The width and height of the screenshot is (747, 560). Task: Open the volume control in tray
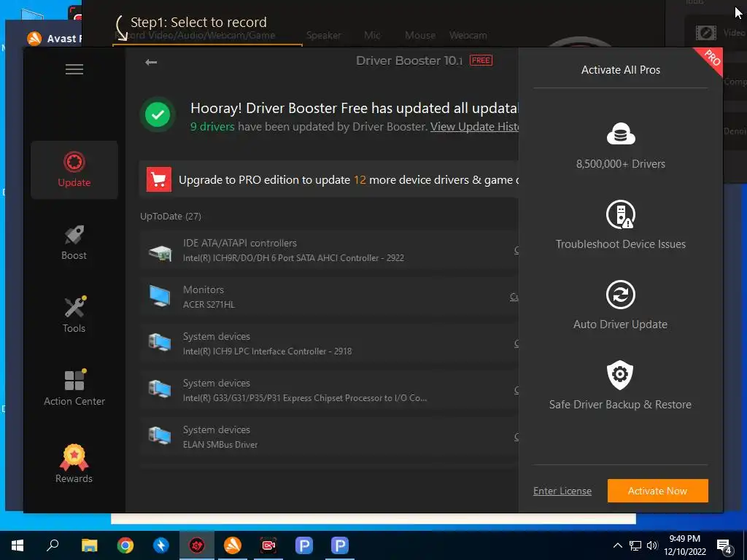(652, 545)
